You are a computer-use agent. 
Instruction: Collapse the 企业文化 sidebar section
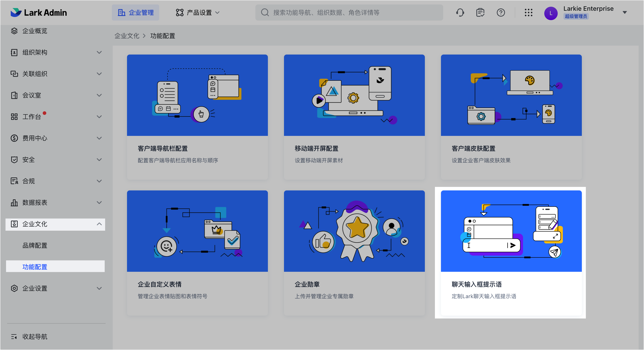click(100, 224)
